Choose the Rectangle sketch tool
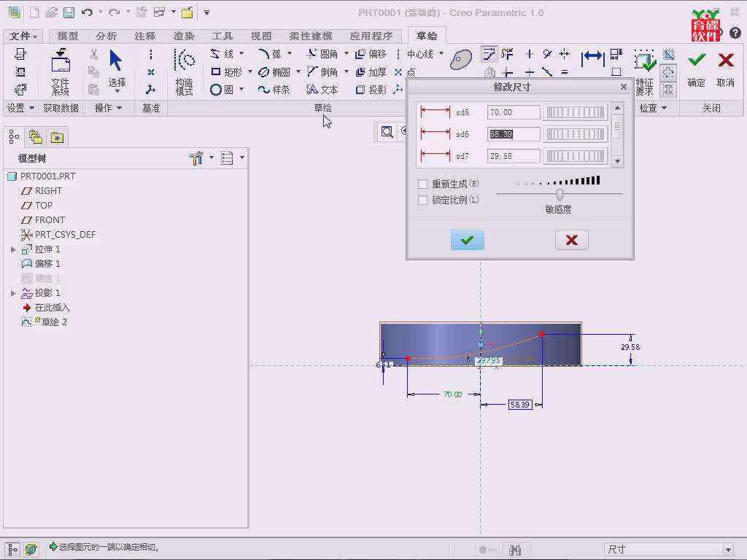This screenshot has width=747, height=560. (226, 72)
